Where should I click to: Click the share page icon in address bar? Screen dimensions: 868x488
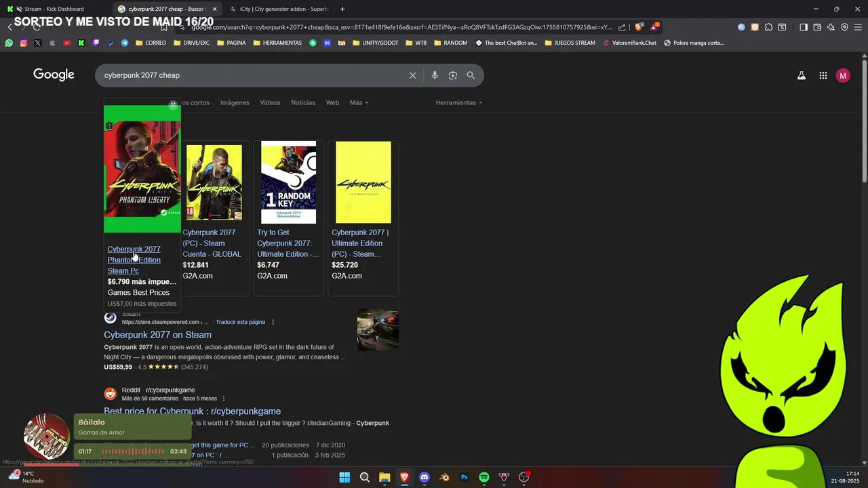[623, 27]
